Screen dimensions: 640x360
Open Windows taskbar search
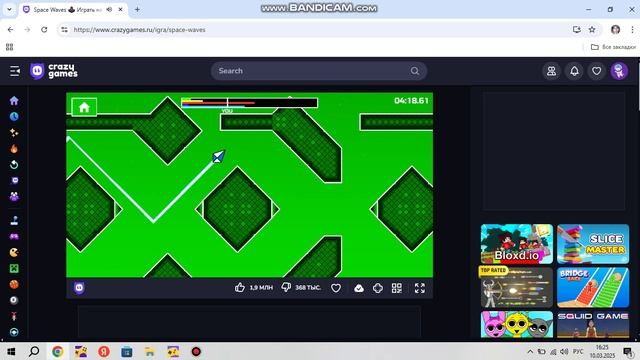(34, 351)
